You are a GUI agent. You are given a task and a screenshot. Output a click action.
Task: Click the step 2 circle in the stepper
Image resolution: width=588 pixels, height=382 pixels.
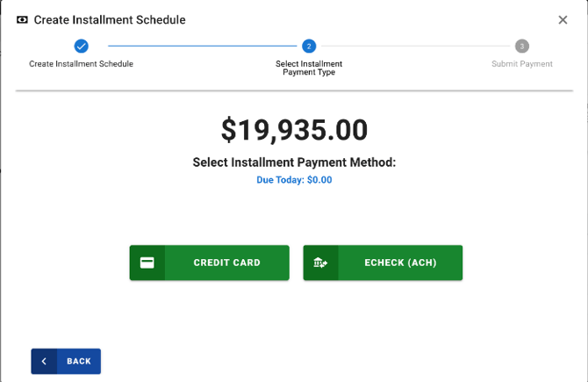[309, 47]
